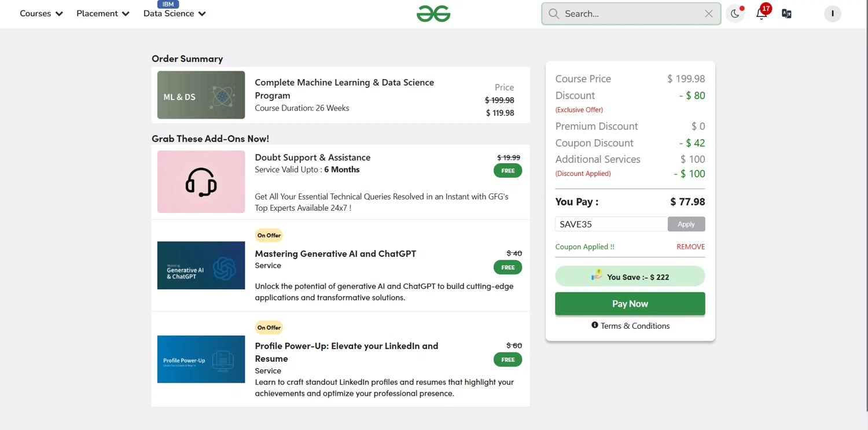Image resolution: width=868 pixels, height=430 pixels.
Task: Click the (Exclusive Offer) note
Action: pyautogui.click(x=579, y=109)
